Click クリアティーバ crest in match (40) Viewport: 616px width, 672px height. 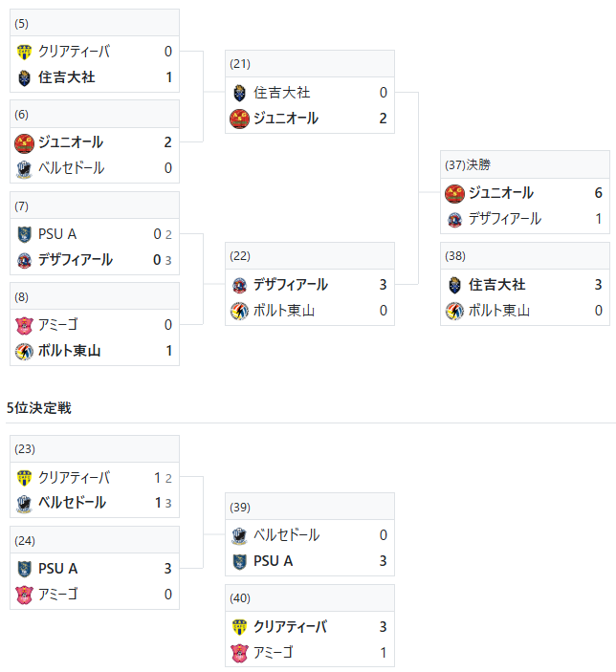point(239,627)
